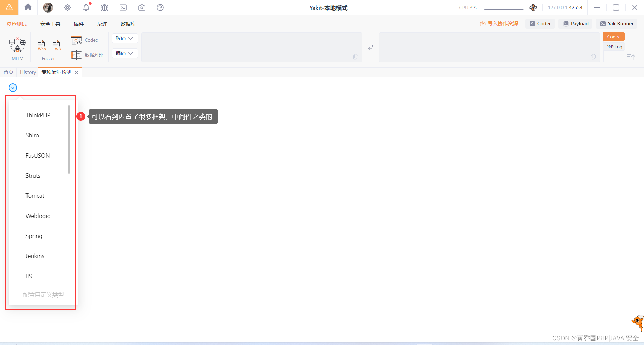Click the CPU 3% indicator
The width and height of the screenshot is (644, 345).
(x=468, y=7)
